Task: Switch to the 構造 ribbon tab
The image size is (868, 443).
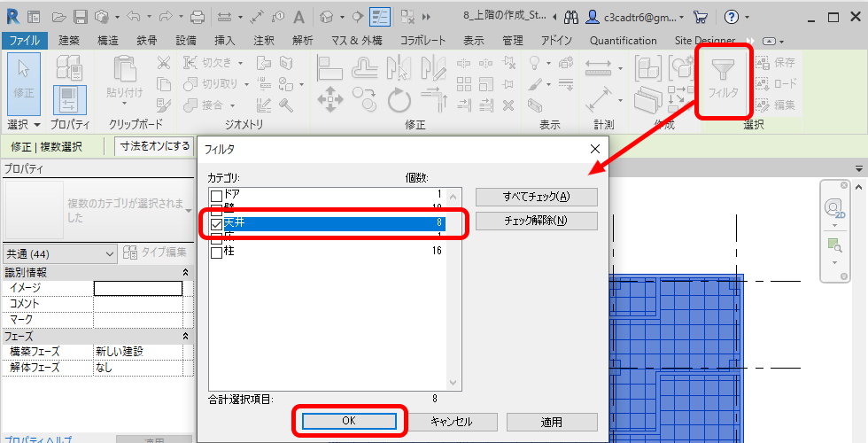Action: click(108, 41)
